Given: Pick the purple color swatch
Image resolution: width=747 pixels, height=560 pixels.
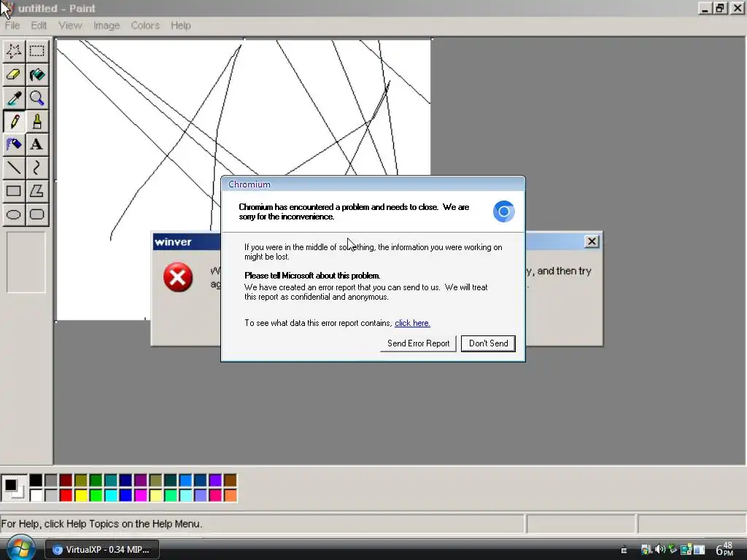Looking at the screenshot, I should tap(141, 480).
